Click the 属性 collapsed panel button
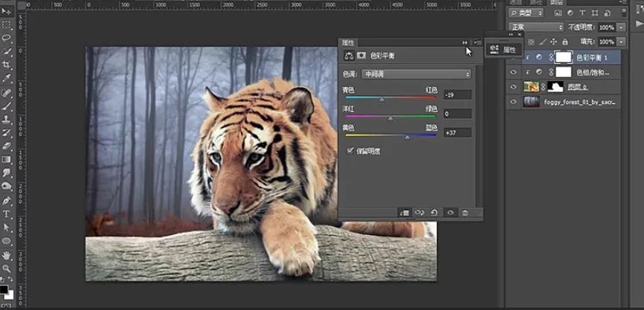644x310 pixels. coord(503,50)
